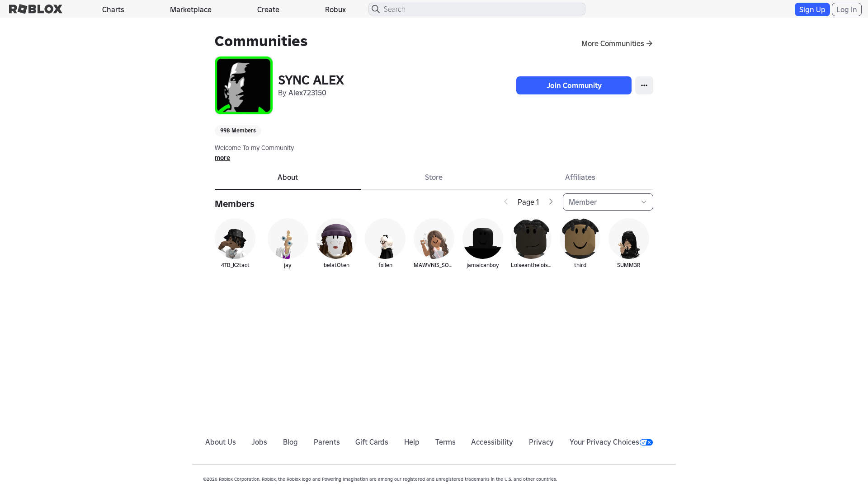Expand description with the more link
This screenshot has width=868, height=488.
[222, 158]
